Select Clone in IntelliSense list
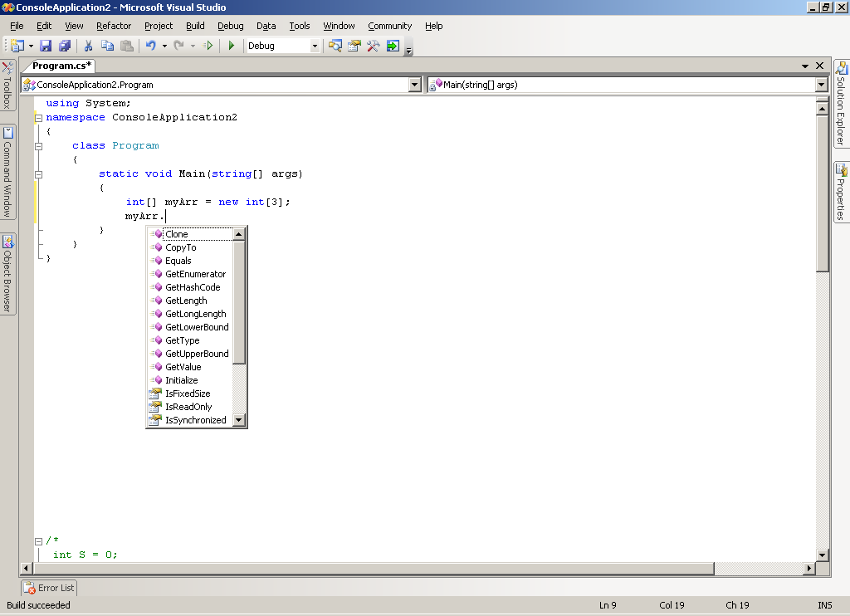This screenshot has width=850, height=616. point(190,234)
